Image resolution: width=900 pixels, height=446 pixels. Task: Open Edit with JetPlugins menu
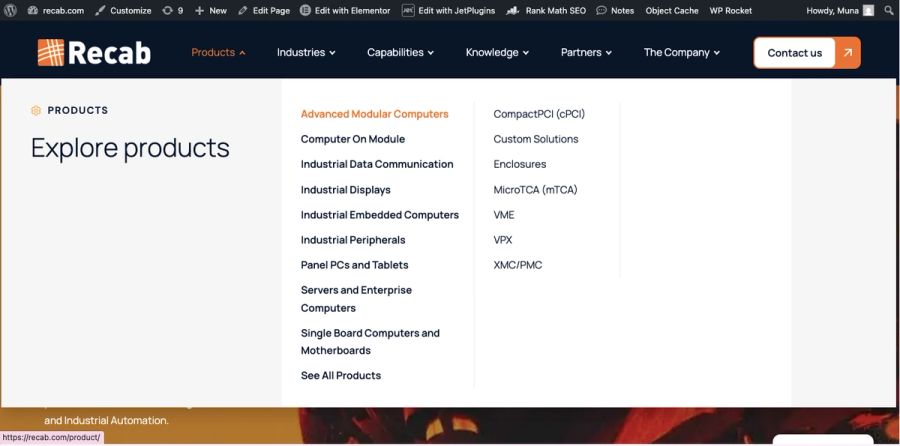click(448, 10)
